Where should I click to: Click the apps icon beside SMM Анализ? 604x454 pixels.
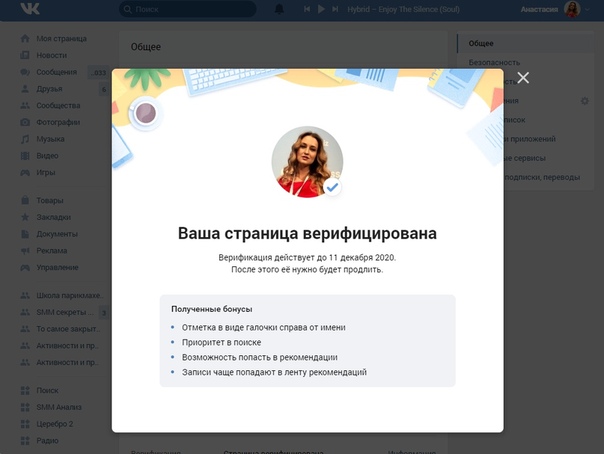25,407
